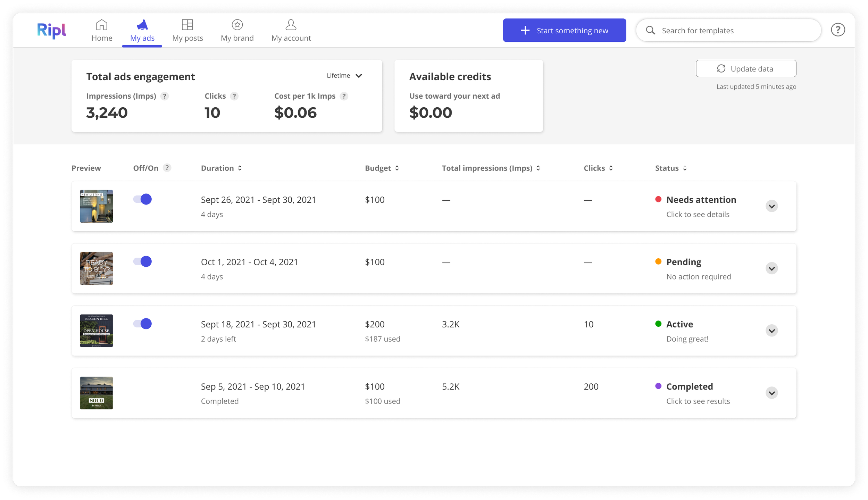Click the Impressions help tooltip icon
This screenshot has width=868, height=500.
tap(165, 96)
